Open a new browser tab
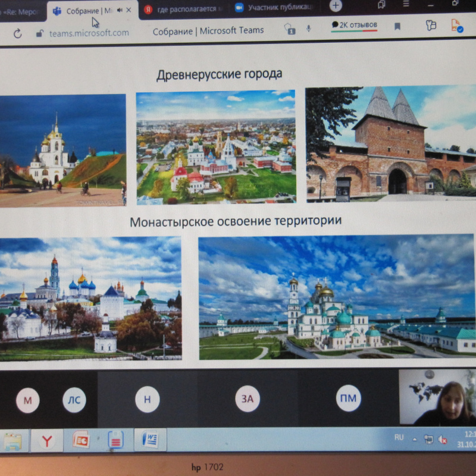This screenshot has height=476, width=476. [336, 6]
